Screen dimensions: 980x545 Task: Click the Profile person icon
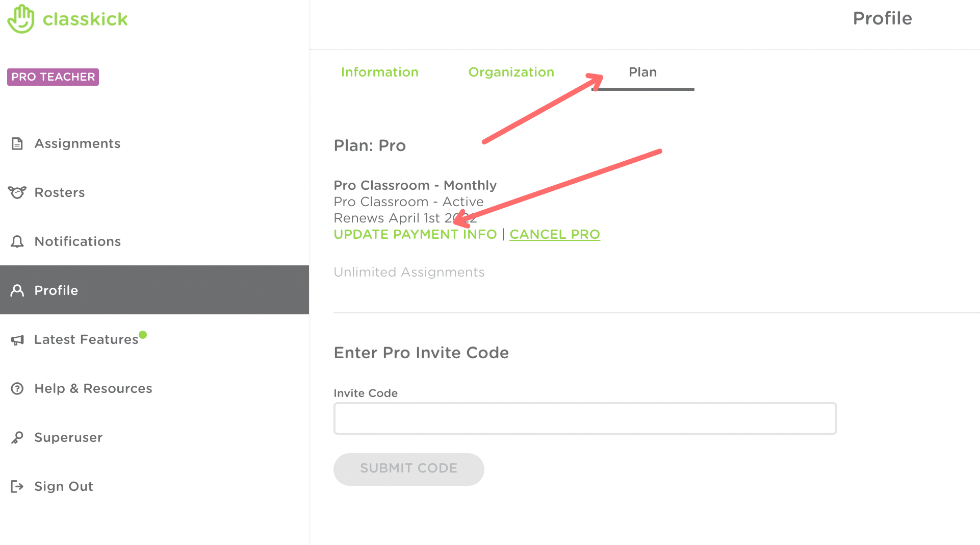pyautogui.click(x=17, y=290)
